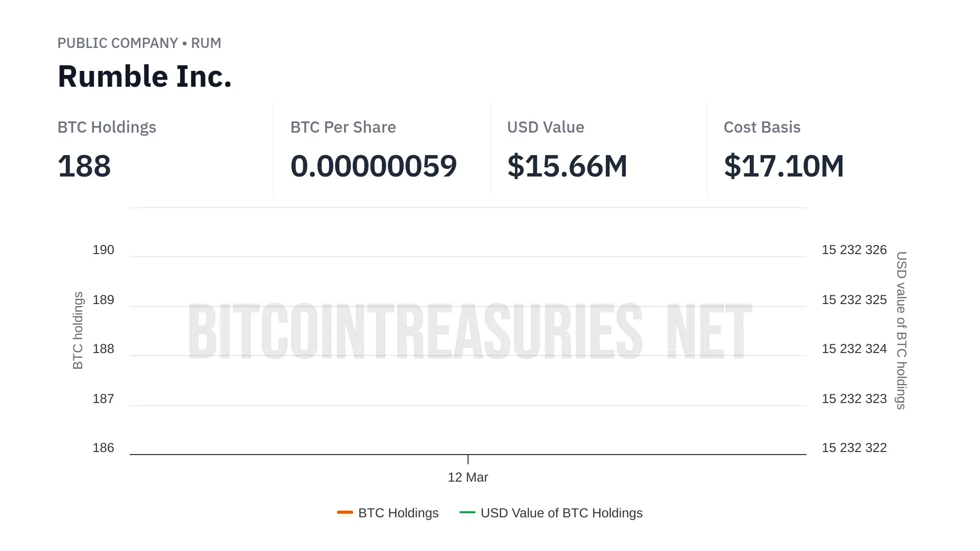Toggle the BTC Holdings legend series
Screen dimensions: 980x551
click(x=398, y=513)
